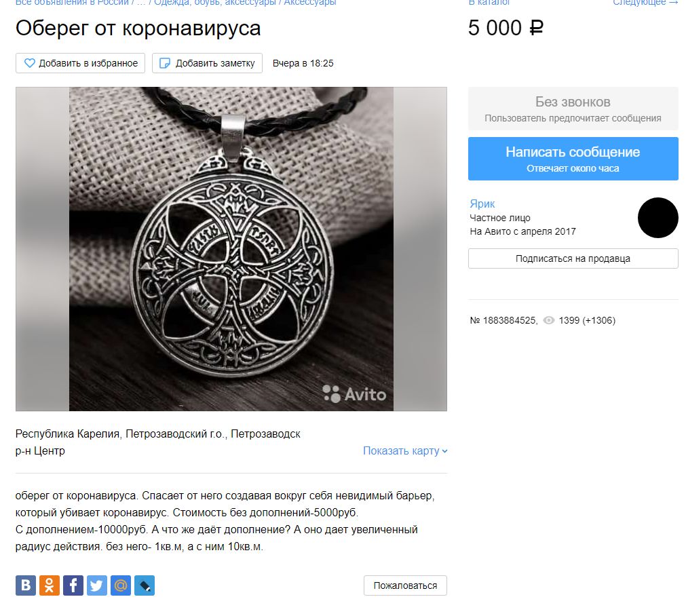Share listing via Odnoklassniki icon
686x616 pixels.
coord(50,585)
